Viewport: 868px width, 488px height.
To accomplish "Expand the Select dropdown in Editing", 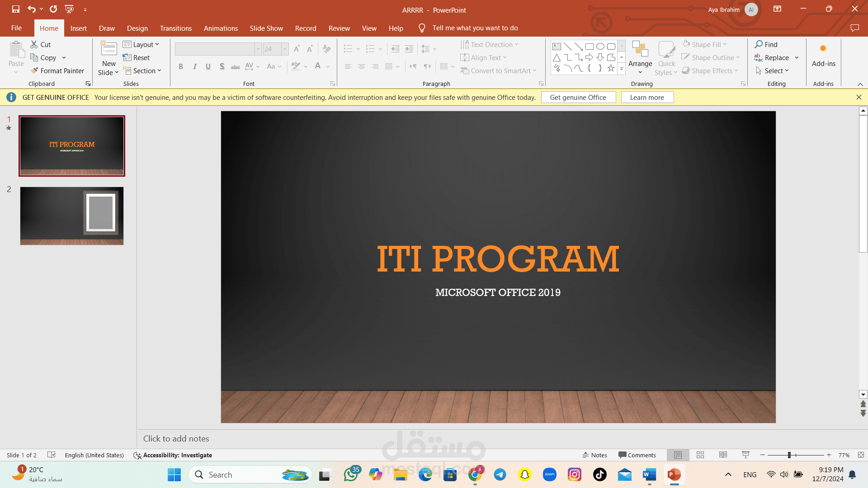I will (772, 70).
